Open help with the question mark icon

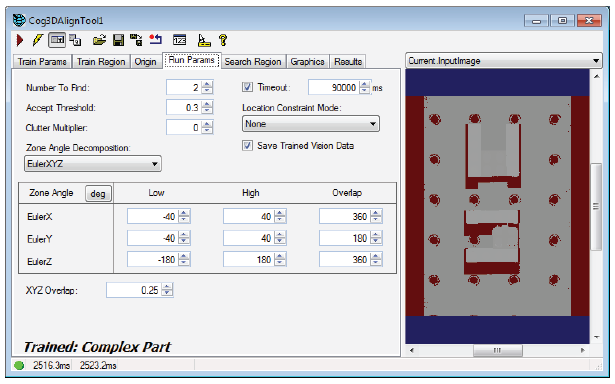point(223,40)
